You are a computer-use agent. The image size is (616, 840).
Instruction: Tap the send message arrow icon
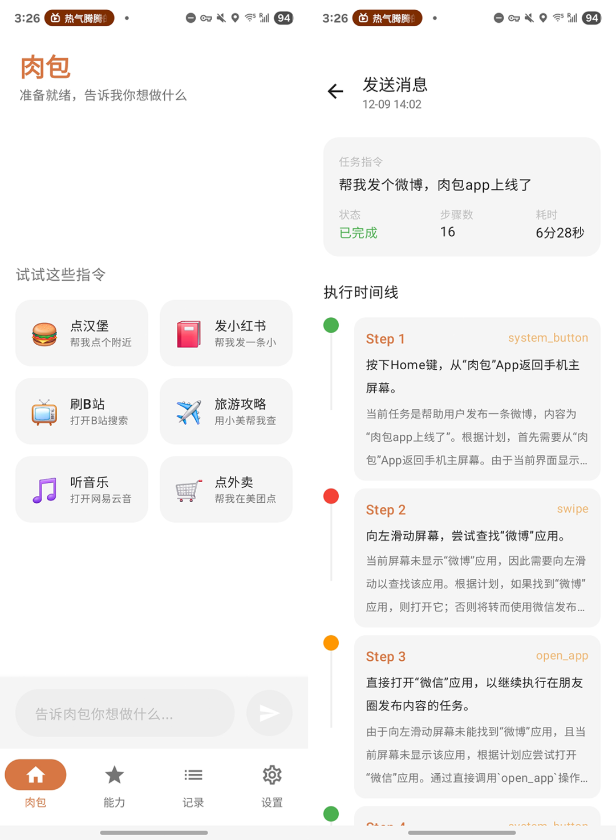click(x=269, y=713)
